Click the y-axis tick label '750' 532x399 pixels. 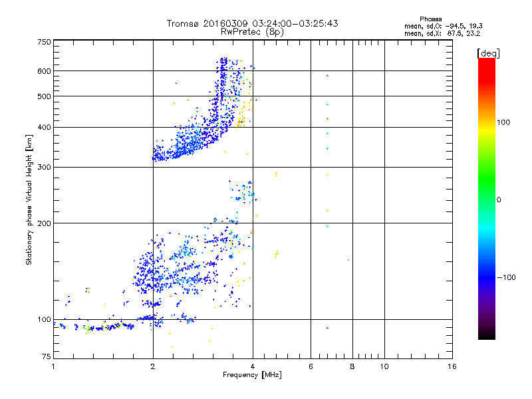click(x=44, y=42)
